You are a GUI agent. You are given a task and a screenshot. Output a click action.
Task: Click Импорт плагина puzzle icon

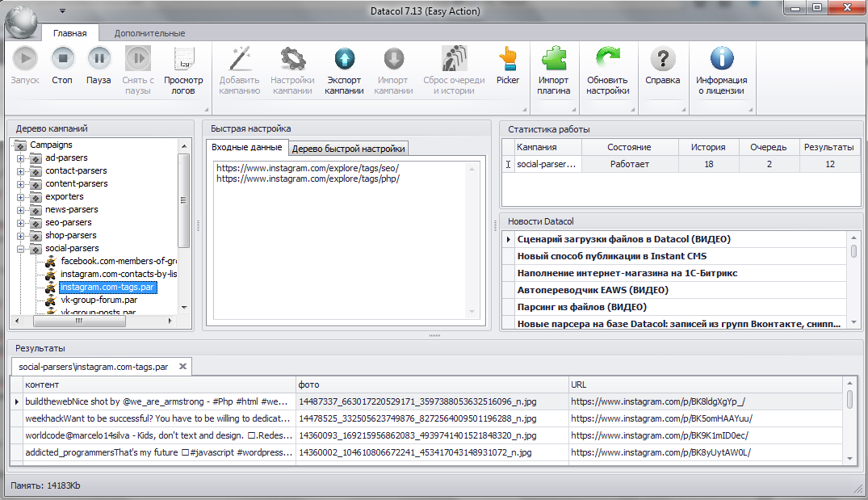click(554, 59)
